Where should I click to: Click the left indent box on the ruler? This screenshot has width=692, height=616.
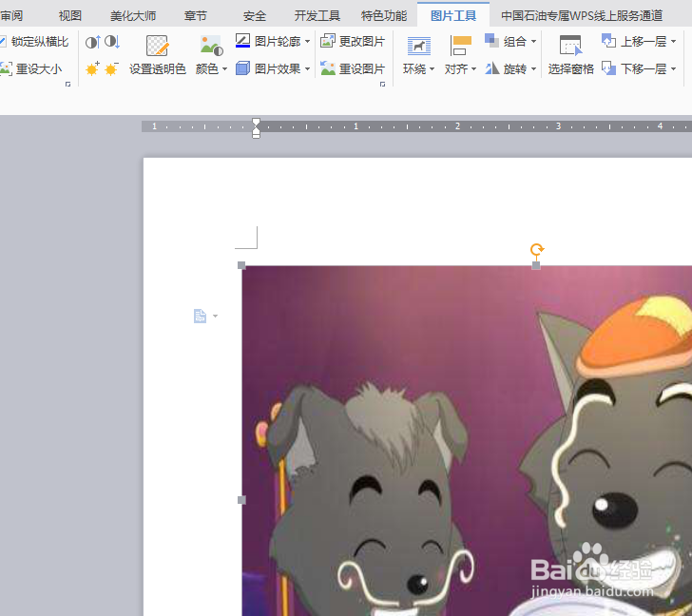256,136
